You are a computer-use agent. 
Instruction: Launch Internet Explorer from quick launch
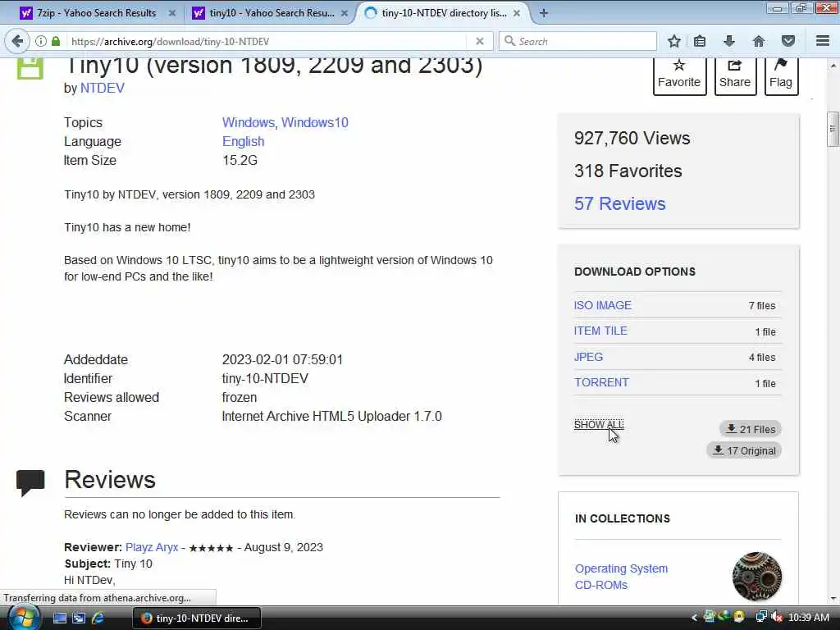point(98,619)
